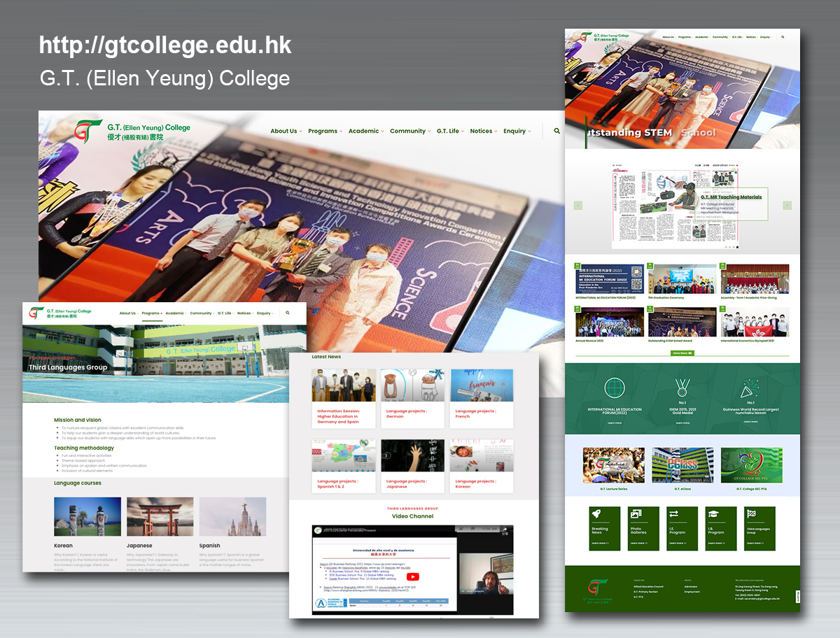Open Programs menu on Third Languages page
Viewport: 840px width, 638px height.
point(152,313)
